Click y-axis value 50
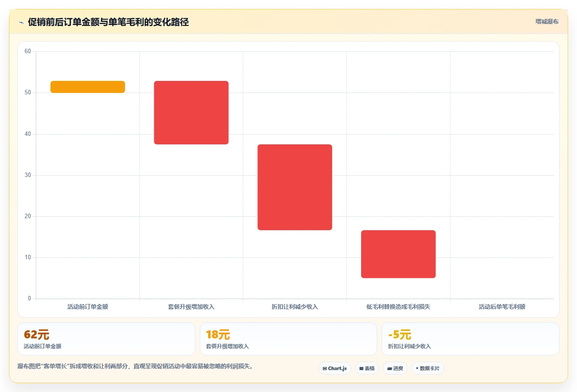This screenshot has width=577, height=392. pos(28,93)
